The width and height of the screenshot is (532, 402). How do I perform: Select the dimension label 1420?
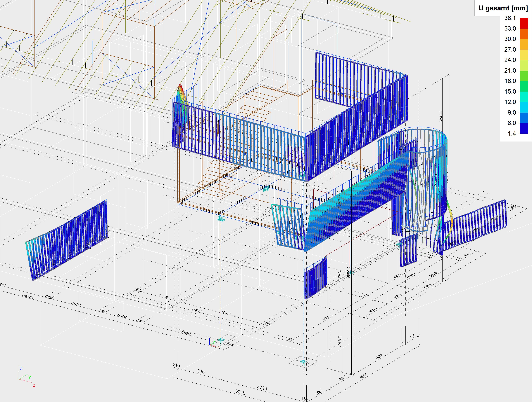122,316
